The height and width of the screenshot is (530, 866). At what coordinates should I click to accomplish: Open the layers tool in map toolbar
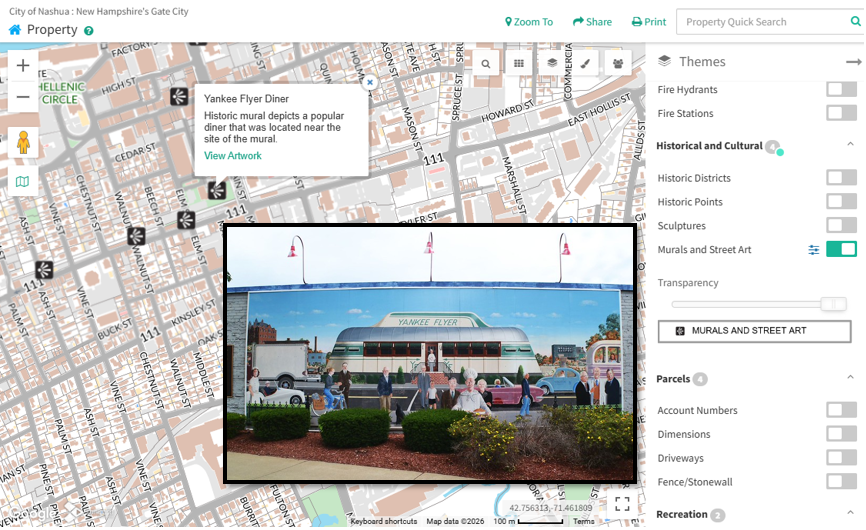click(x=552, y=63)
